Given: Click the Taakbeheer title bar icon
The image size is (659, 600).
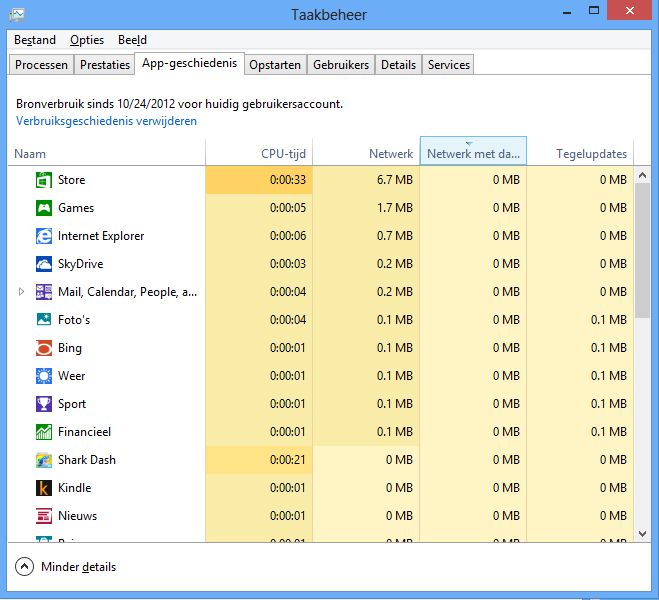Looking at the screenshot, I should pos(17,15).
